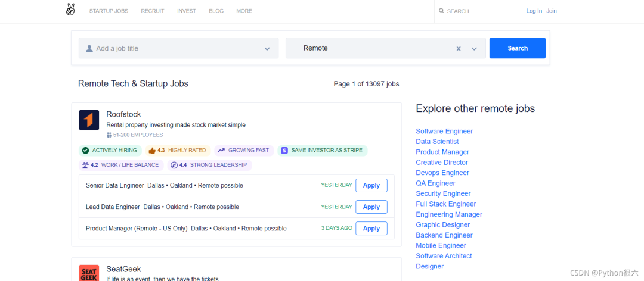Click the AngelList peace-hand logo
The width and height of the screenshot is (644, 281).
[x=70, y=10]
